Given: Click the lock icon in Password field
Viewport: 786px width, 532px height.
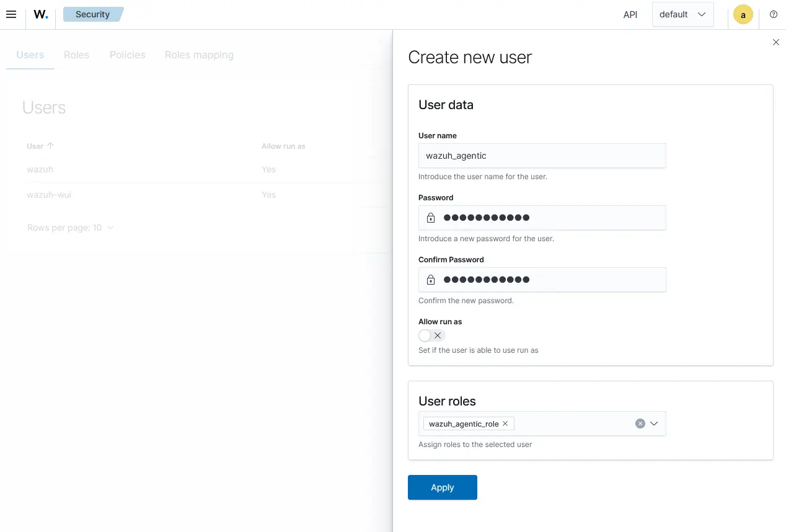Looking at the screenshot, I should coord(431,218).
